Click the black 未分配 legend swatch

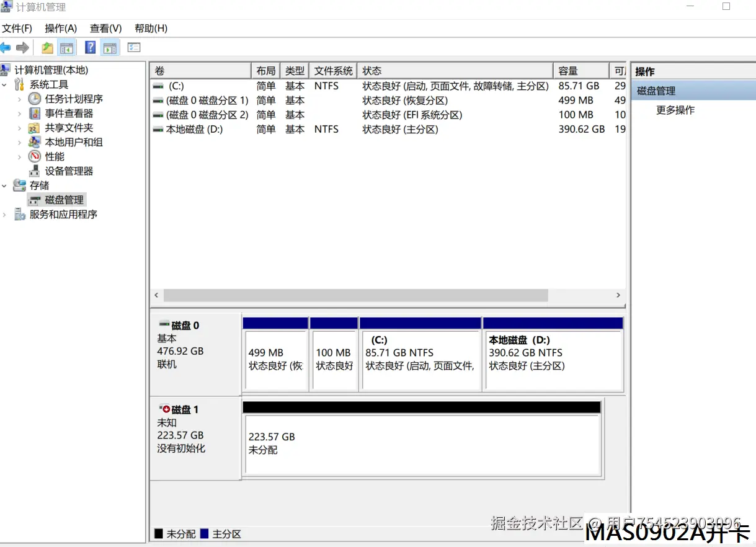(x=159, y=533)
